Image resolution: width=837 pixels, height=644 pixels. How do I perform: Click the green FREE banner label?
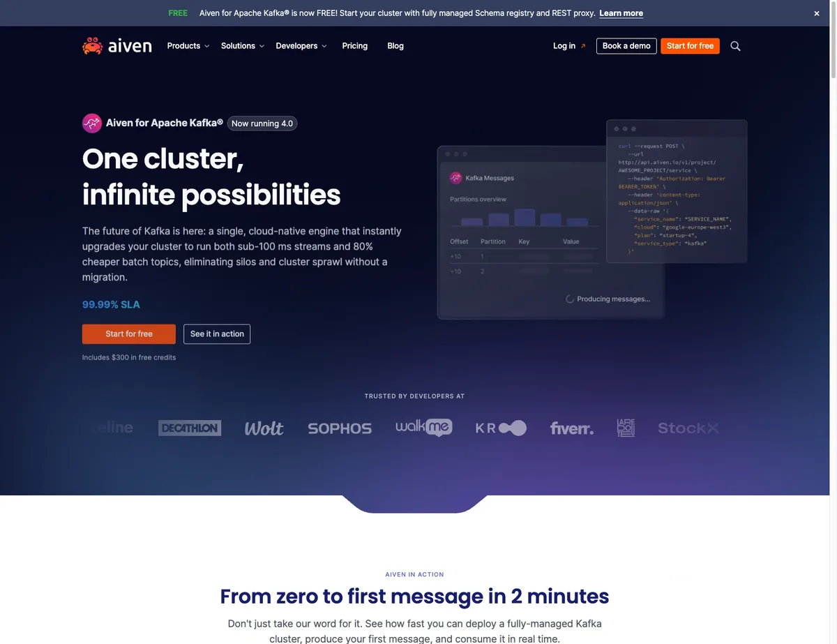click(178, 13)
